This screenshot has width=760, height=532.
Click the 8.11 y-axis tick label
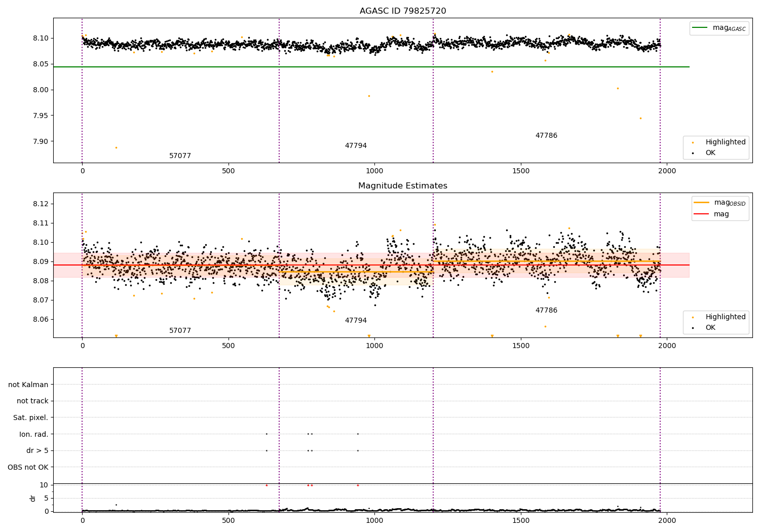click(41, 223)
